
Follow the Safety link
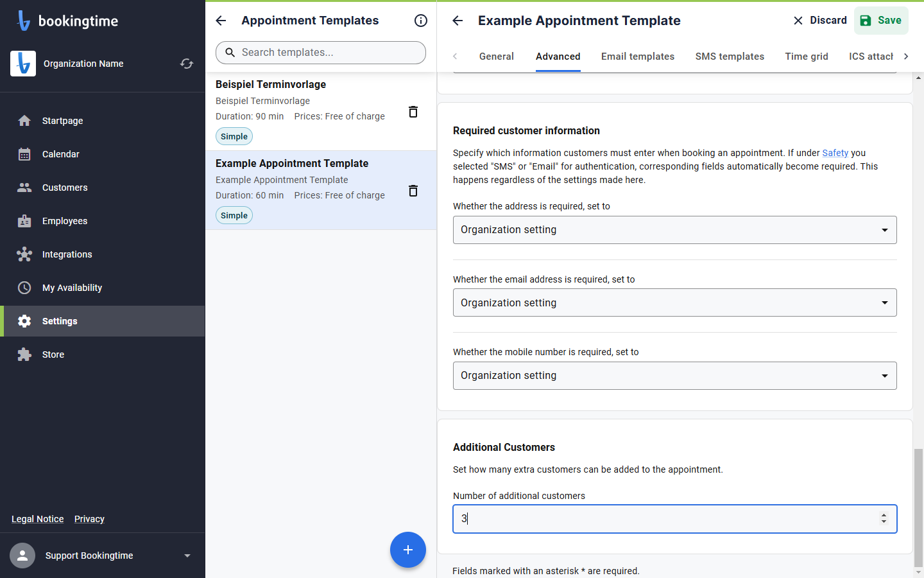pyautogui.click(x=835, y=153)
